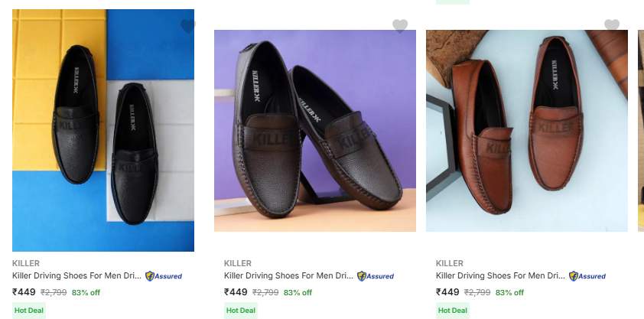The height and width of the screenshot is (319, 644).
Task: Toggle wishlist heart on purple-background shoes
Action: [x=400, y=26]
